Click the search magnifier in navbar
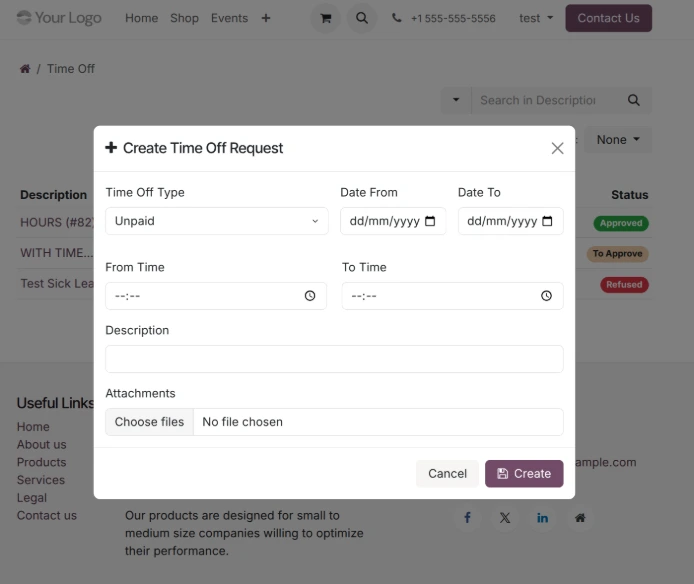Image resolution: width=694 pixels, height=584 pixels. pyautogui.click(x=361, y=18)
